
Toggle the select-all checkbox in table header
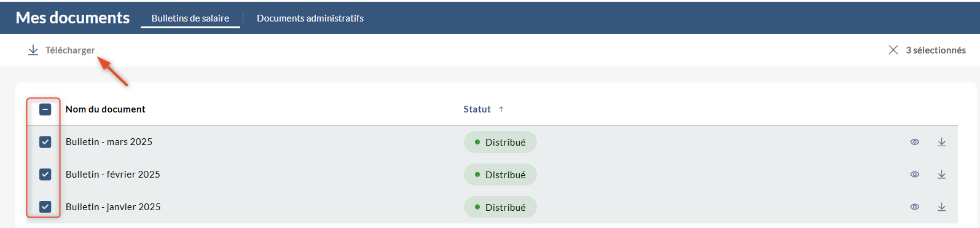(45, 109)
